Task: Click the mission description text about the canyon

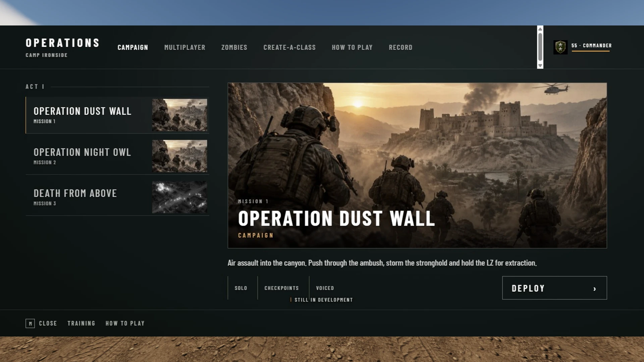Action: pos(382,263)
